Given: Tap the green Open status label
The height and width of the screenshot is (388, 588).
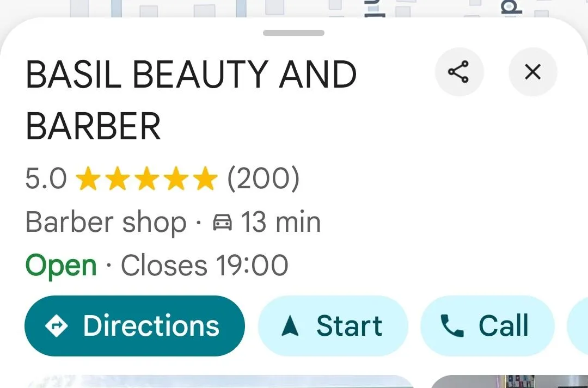Looking at the screenshot, I should (x=61, y=266).
